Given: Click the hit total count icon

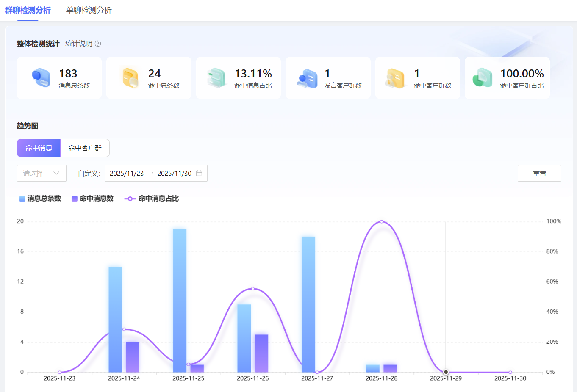Looking at the screenshot, I should click(x=130, y=78).
